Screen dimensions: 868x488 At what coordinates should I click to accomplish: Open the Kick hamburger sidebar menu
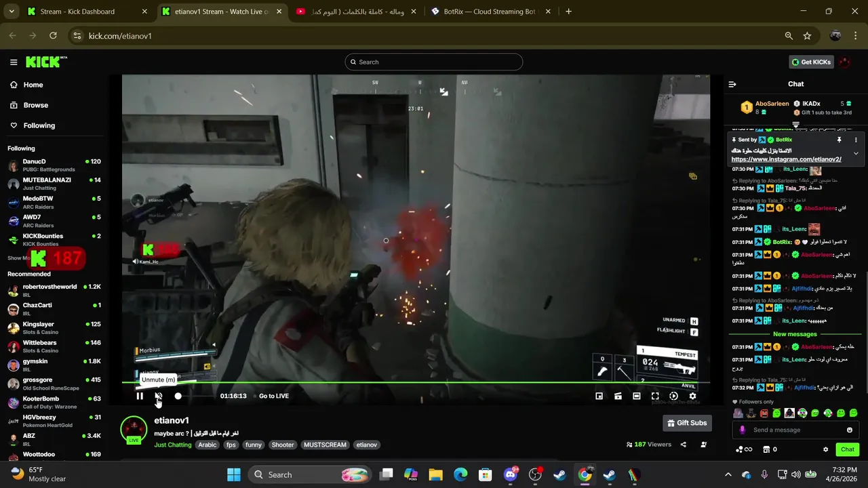(x=14, y=62)
